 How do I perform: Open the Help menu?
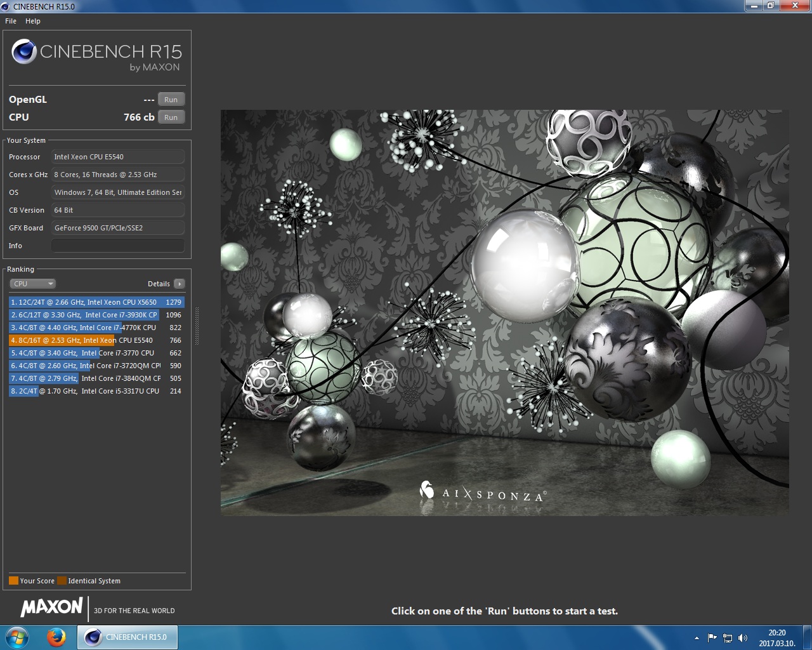coord(33,21)
